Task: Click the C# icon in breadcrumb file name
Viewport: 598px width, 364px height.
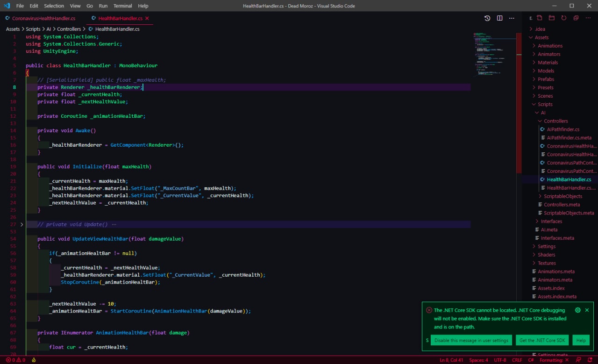Action: (x=91, y=29)
